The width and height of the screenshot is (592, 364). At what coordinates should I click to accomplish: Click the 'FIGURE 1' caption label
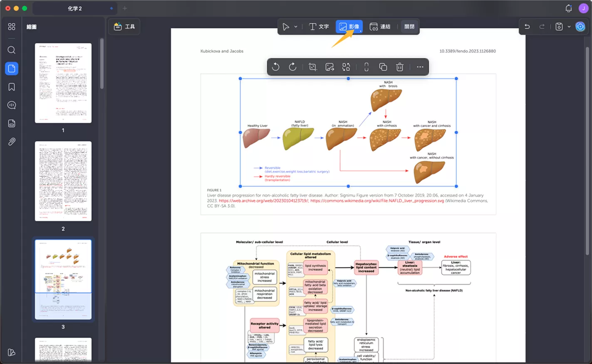214,190
